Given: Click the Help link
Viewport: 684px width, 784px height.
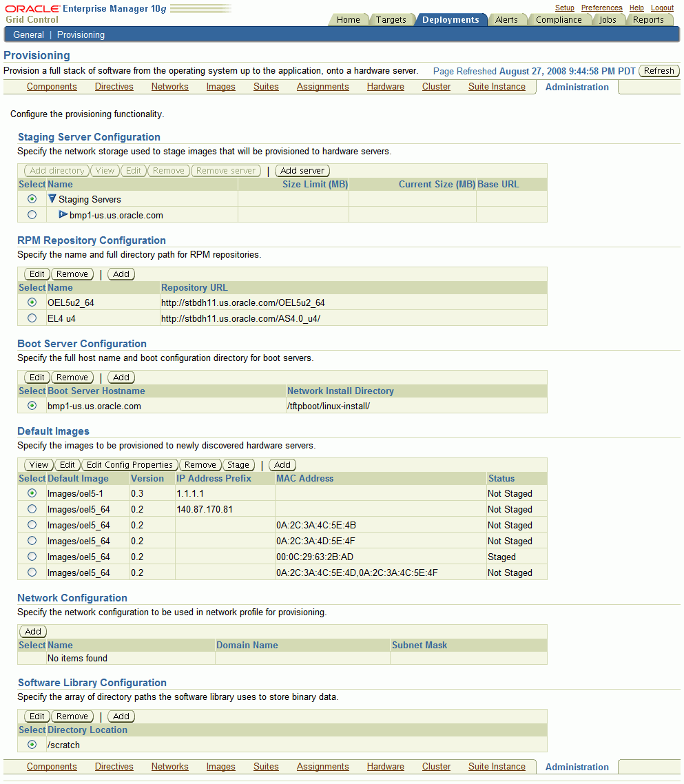Looking at the screenshot, I should [636, 8].
